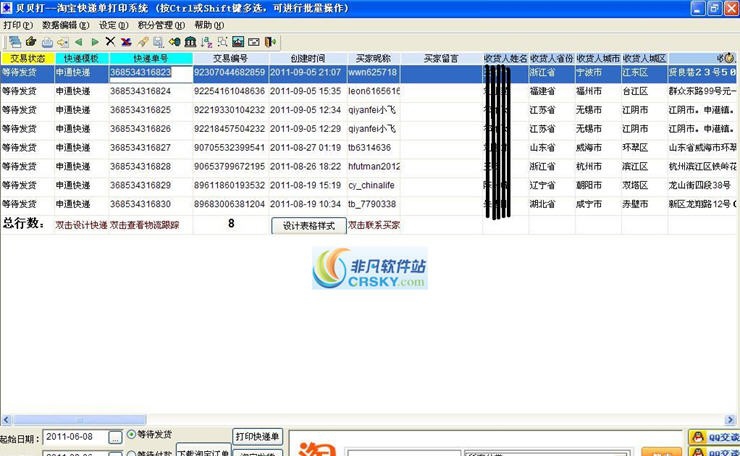Click the brush clear toolbar icon
This screenshot has height=456, width=740.
[x=143, y=42]
